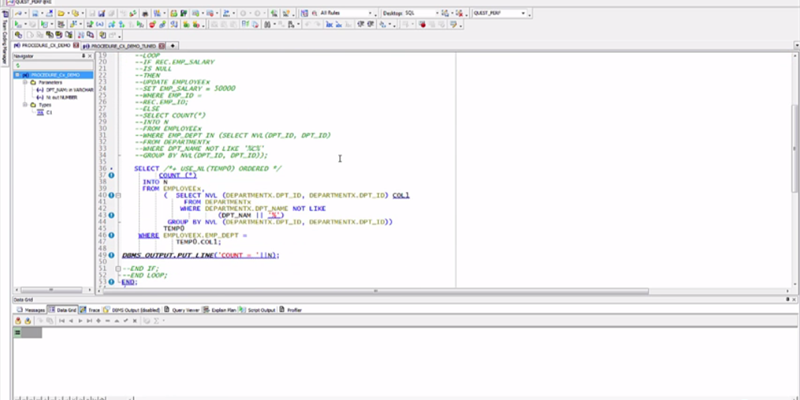Collapse the Parameters tree node
The width and height of the screenshot is (800, 400).
(x=25, y=82)
